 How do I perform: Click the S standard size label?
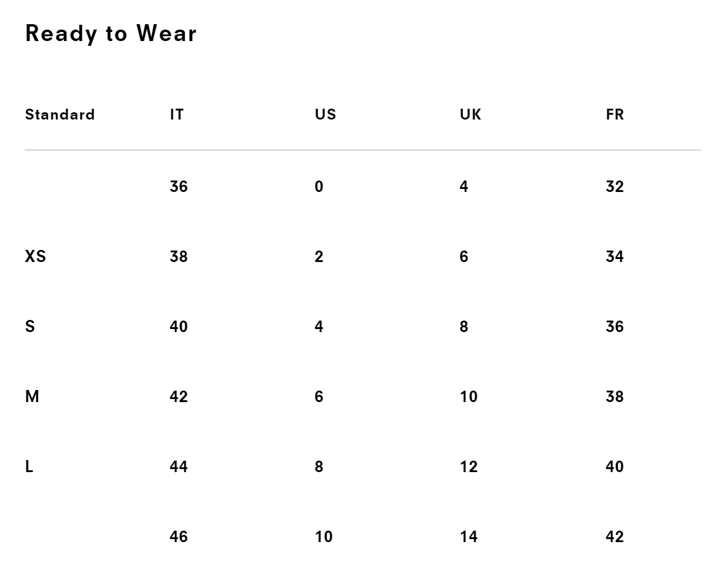pyautogui.click(x=30, y=327)
